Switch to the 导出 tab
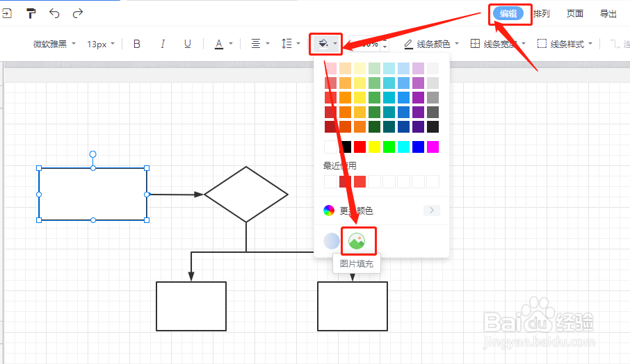Image resolution: width=630 pixels, height=364 pixels. [608, 14]
